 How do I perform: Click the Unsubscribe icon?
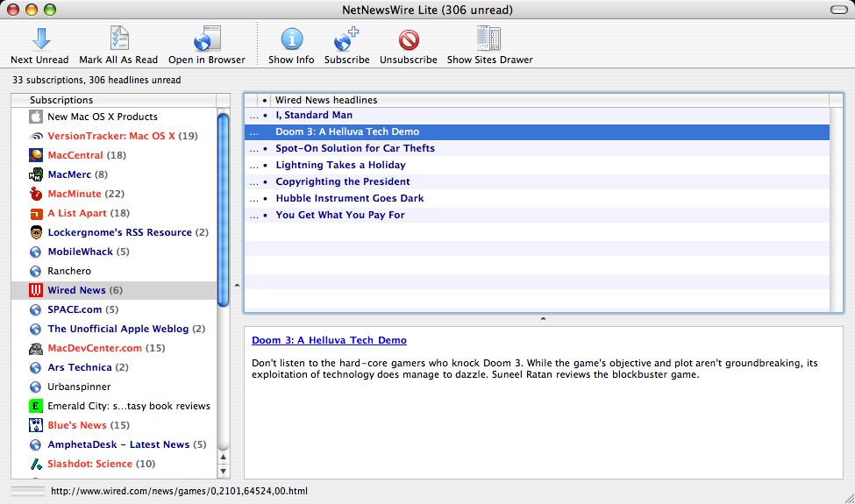[x=409, y=39]
